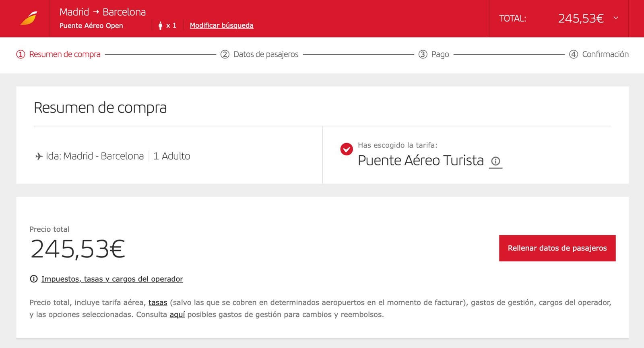Screen dimensions: 644x348
Task: Select step 1 Resumen de compra
Action: click(x=58, y=54)
